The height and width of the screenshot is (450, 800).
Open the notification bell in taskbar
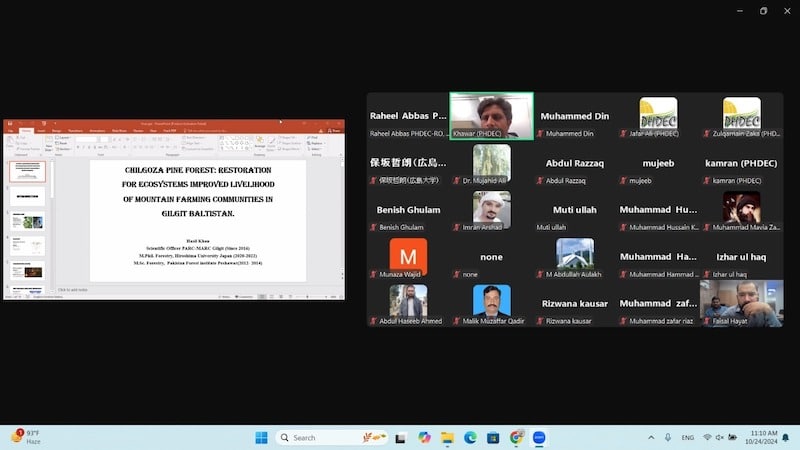click(785, 437)
